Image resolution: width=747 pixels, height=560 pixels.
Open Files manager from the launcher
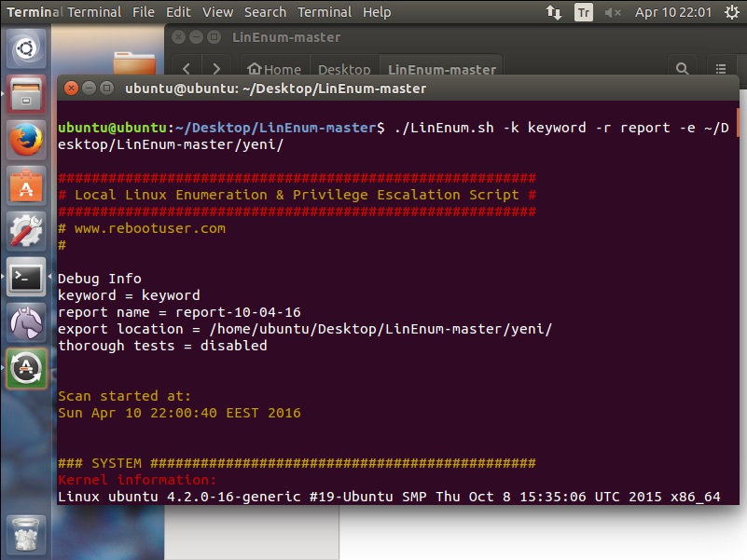pyautogui.click(x=26, y=94)
